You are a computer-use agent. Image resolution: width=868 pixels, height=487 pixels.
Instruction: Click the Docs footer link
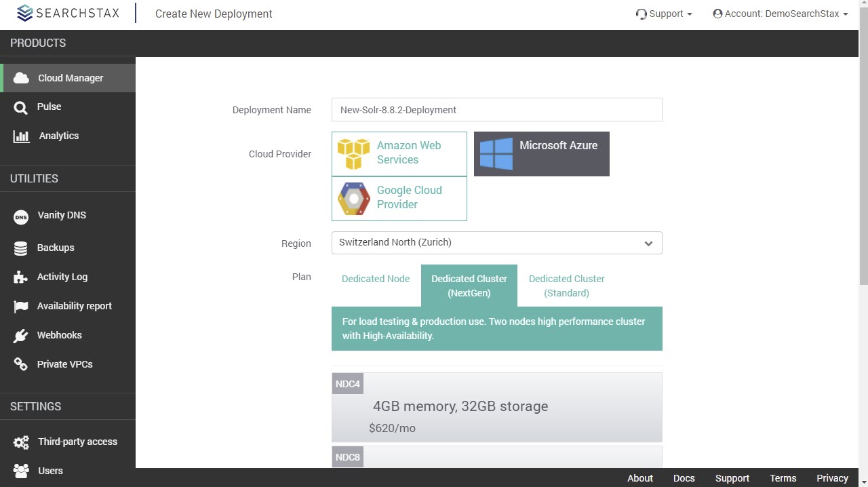coord(684,478)
